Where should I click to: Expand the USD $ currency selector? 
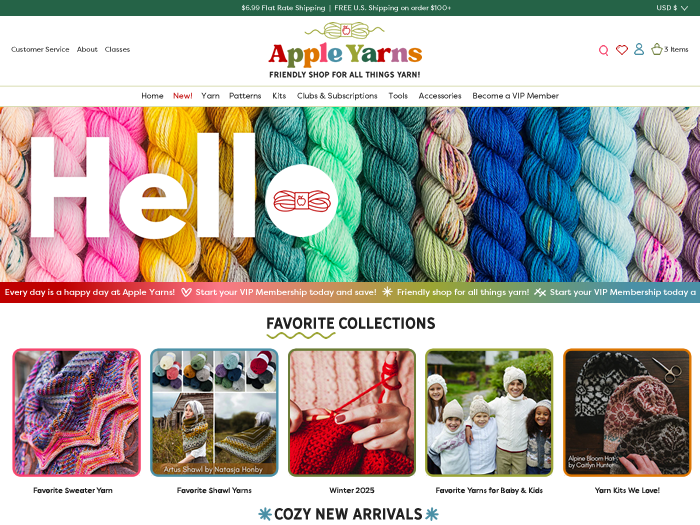[x=671, y=8]
